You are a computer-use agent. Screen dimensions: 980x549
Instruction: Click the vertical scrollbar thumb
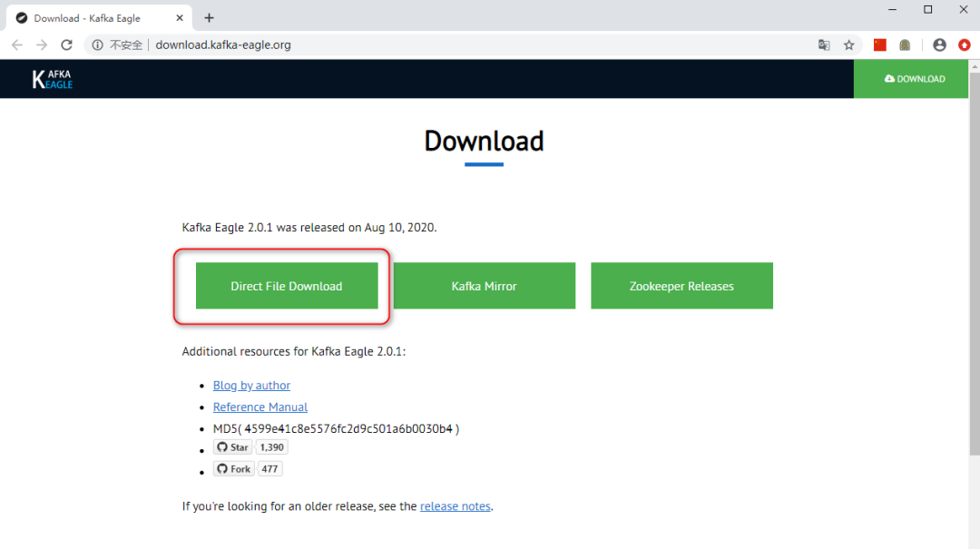click(975, 264)
